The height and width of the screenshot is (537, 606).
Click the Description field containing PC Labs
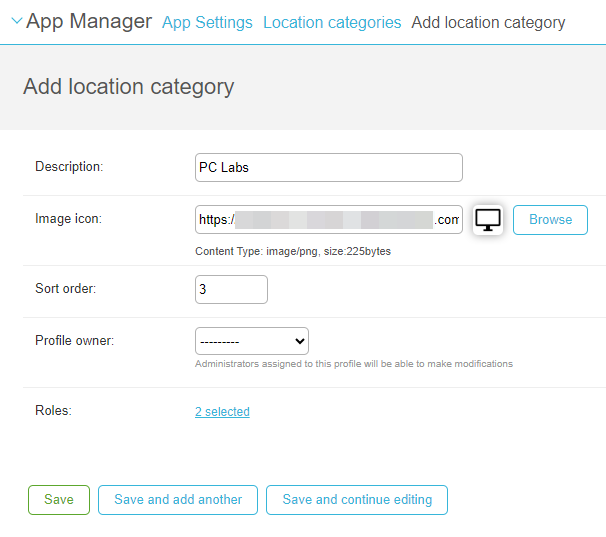pos(329,167)
